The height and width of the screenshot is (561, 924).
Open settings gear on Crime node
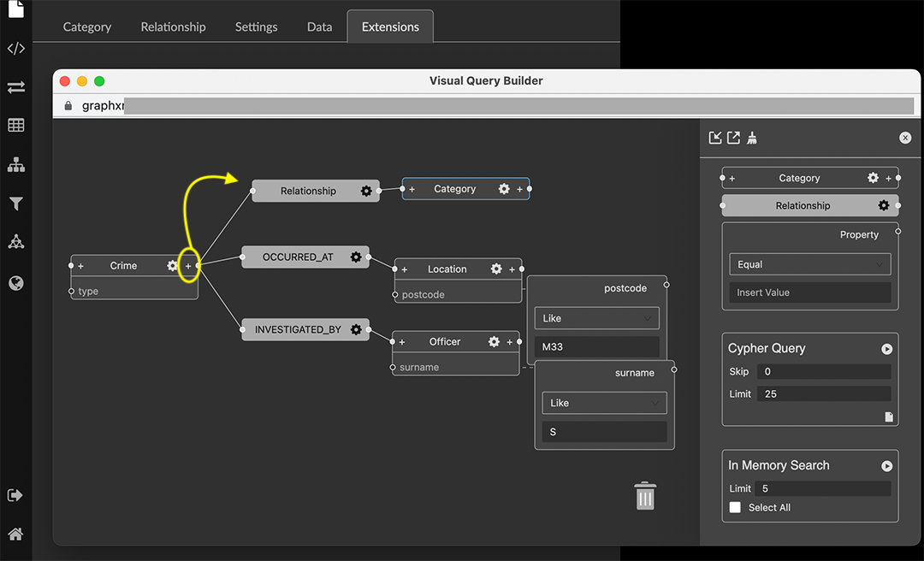173,266
